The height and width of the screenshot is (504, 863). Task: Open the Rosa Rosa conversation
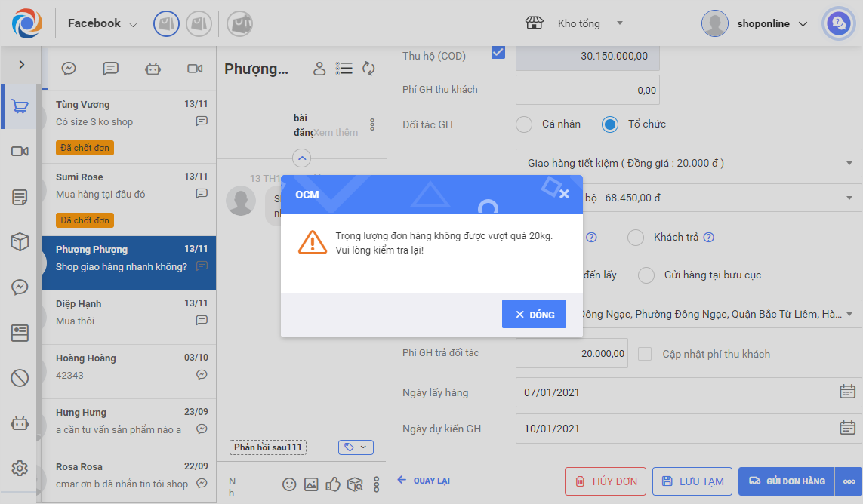pyautogui.click(x=129, y=478)
